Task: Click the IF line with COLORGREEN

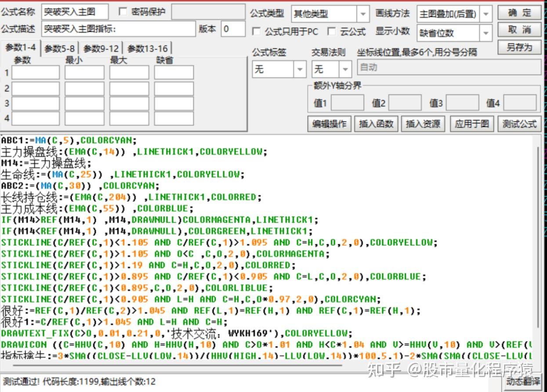Action: pos(157,231)
